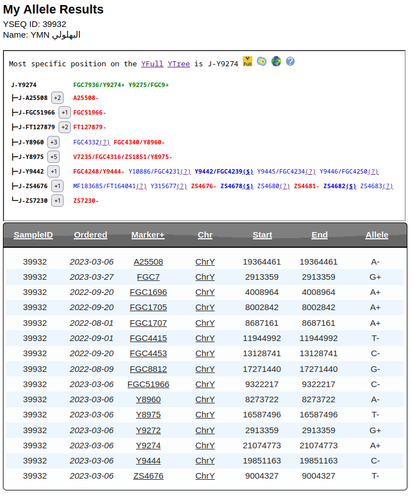Open the FGC4453 marker link

point(148,354)
